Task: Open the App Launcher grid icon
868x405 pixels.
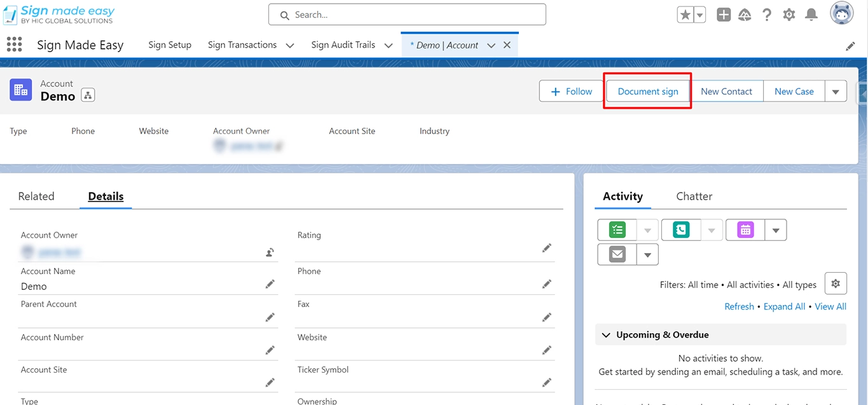Action: point(14,44)
